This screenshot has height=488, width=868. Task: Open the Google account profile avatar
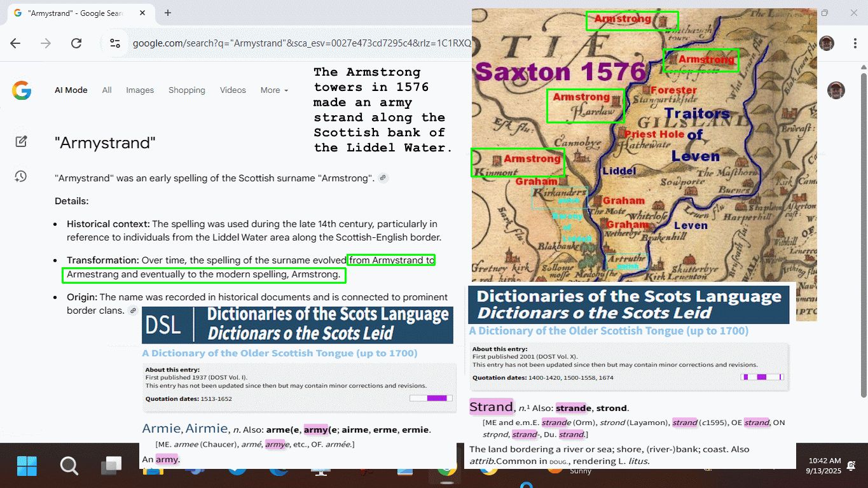pos(836,90)
